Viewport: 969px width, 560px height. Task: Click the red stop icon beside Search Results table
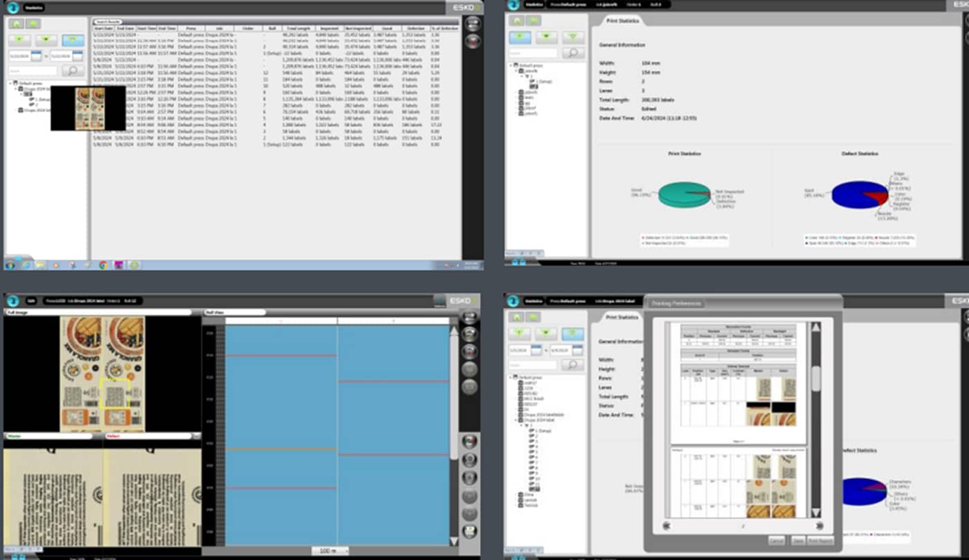point(473,42)
